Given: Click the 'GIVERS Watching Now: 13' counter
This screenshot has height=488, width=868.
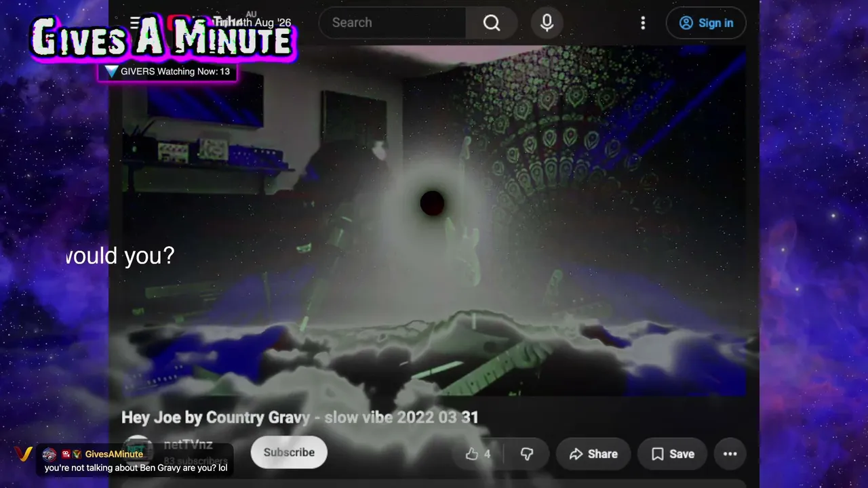Looking at the screenshot, I should [x=167, y=72].
